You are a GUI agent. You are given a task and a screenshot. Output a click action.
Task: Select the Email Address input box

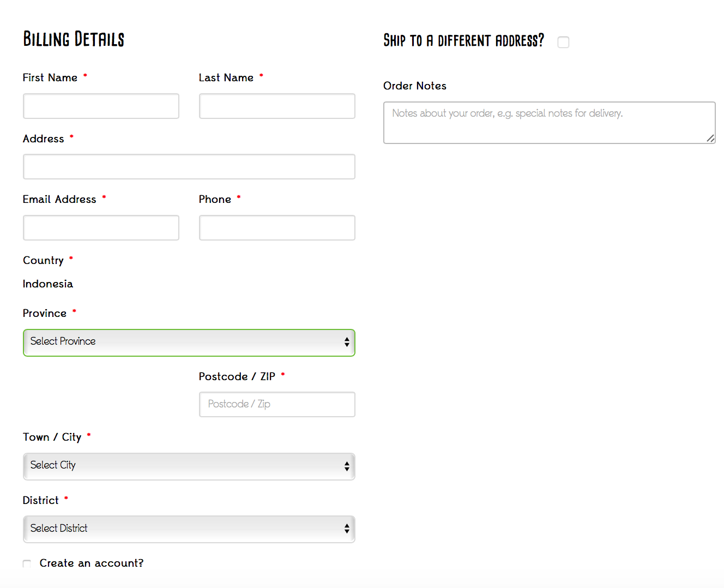(x=101, y=227)
